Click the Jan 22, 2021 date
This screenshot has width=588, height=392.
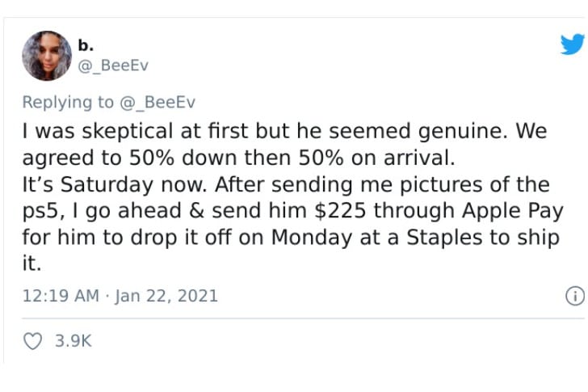tap(166, 296)
